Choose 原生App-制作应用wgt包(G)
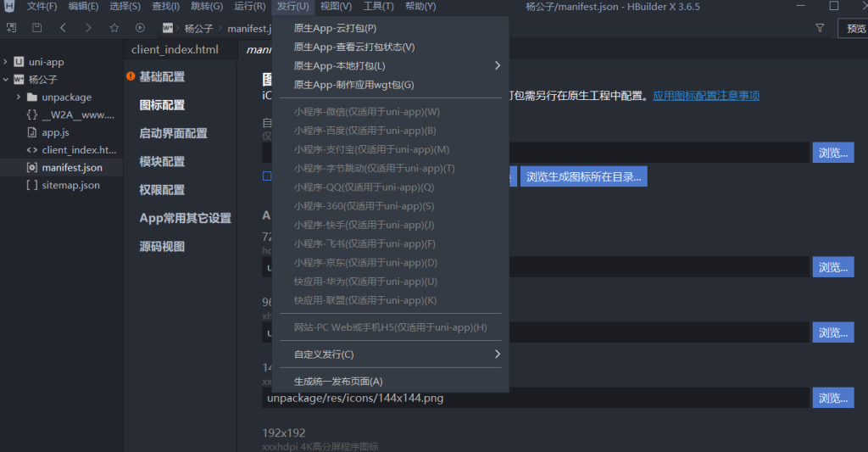 point(390,85)
